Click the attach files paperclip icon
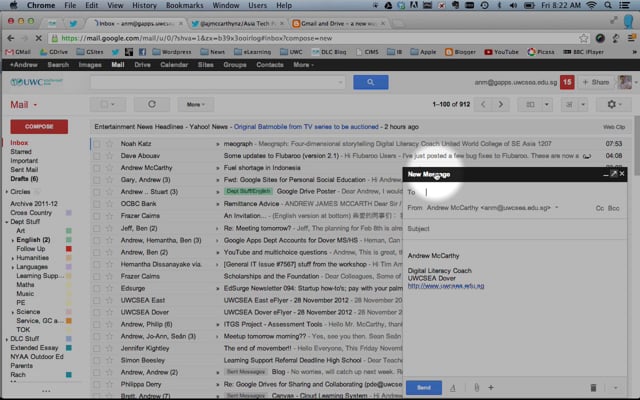Screen dimensions: 640x400 [x=476, y=388]
